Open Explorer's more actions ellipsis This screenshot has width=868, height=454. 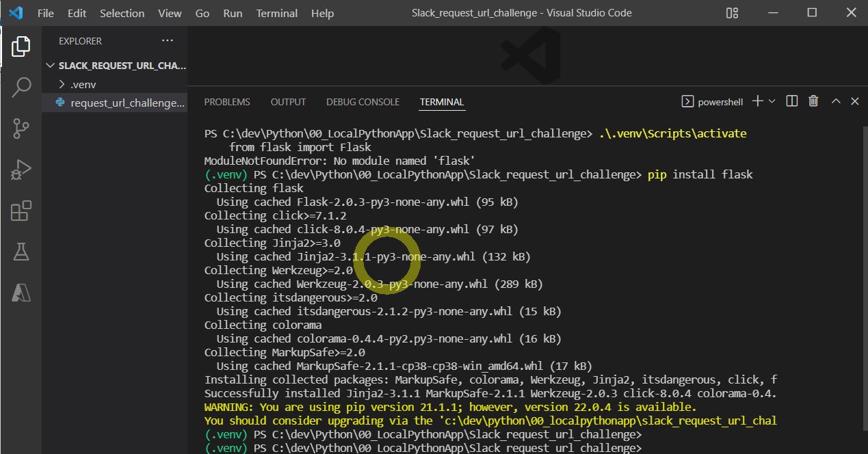[168, 41]
